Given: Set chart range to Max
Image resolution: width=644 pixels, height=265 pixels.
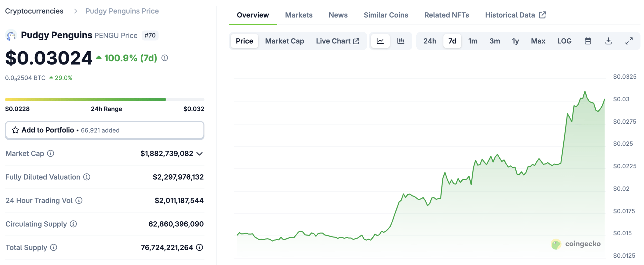Looking at the screenshot, I should (538, 41).
